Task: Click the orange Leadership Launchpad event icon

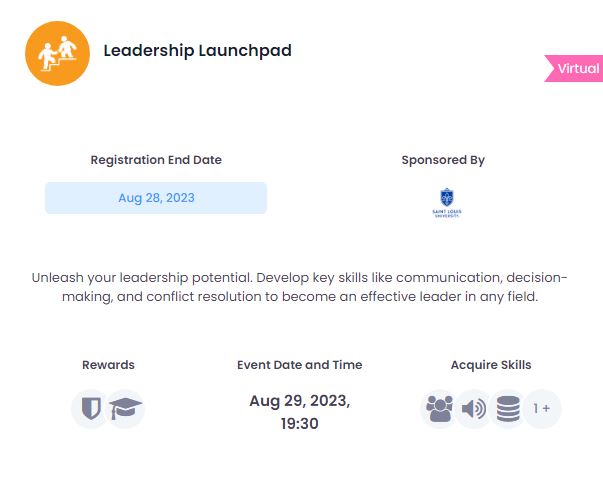Action: pyautogui.click(x=57, y=53)
